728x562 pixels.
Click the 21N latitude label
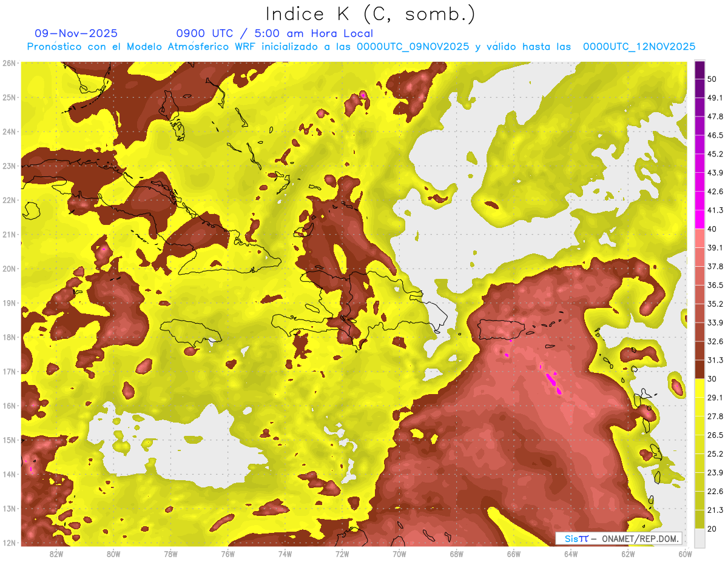click(8, 235)
